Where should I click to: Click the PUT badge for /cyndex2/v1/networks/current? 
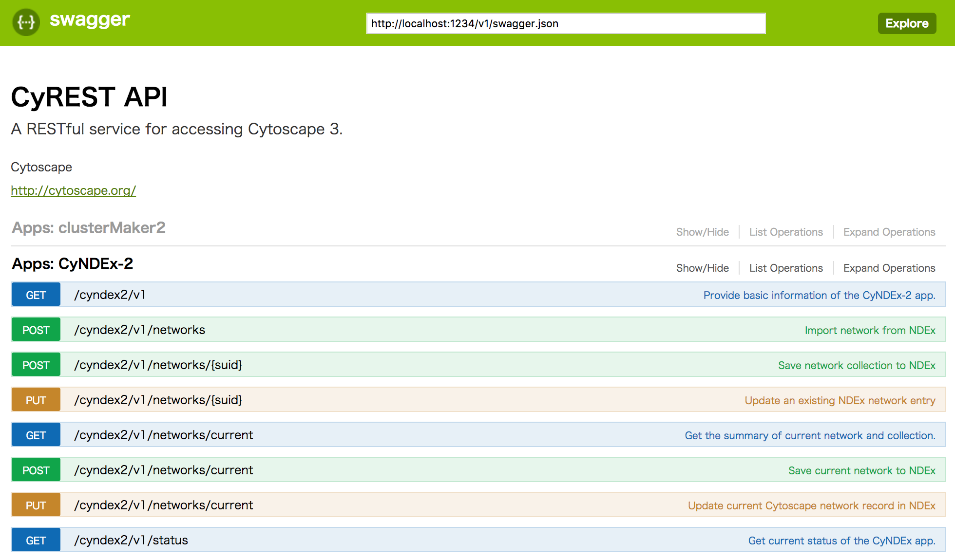[x=36, y=505]
